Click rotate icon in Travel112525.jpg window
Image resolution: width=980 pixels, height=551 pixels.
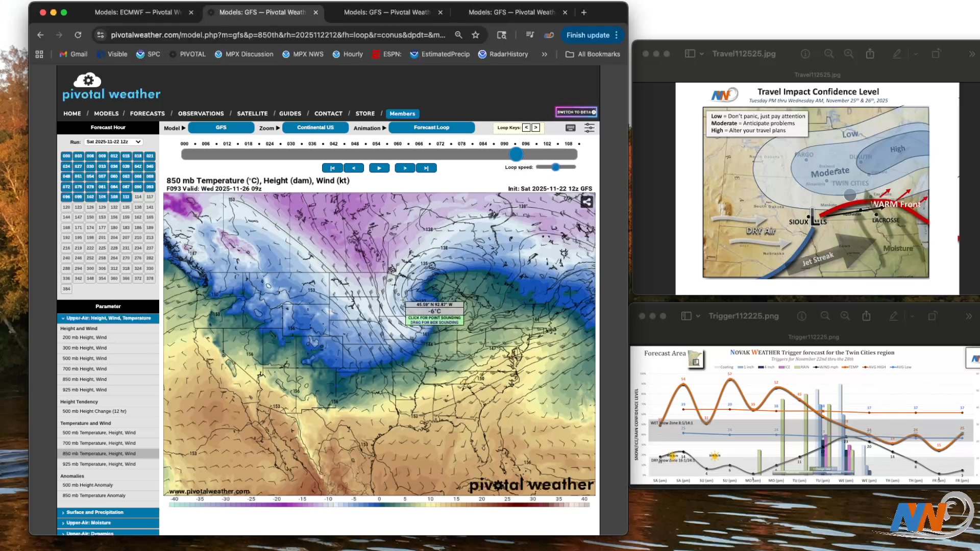(x=936, y=54)
